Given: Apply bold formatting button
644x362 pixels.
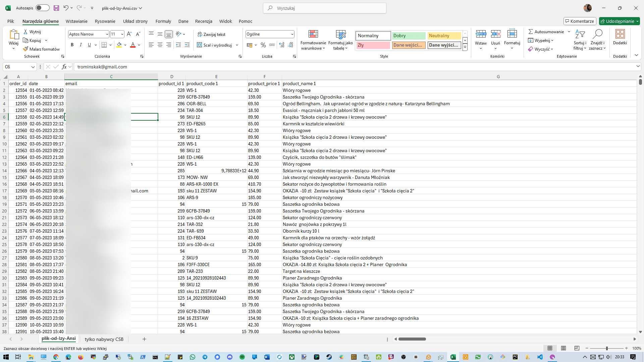Looking at the screenshot, I should (72, 45).
